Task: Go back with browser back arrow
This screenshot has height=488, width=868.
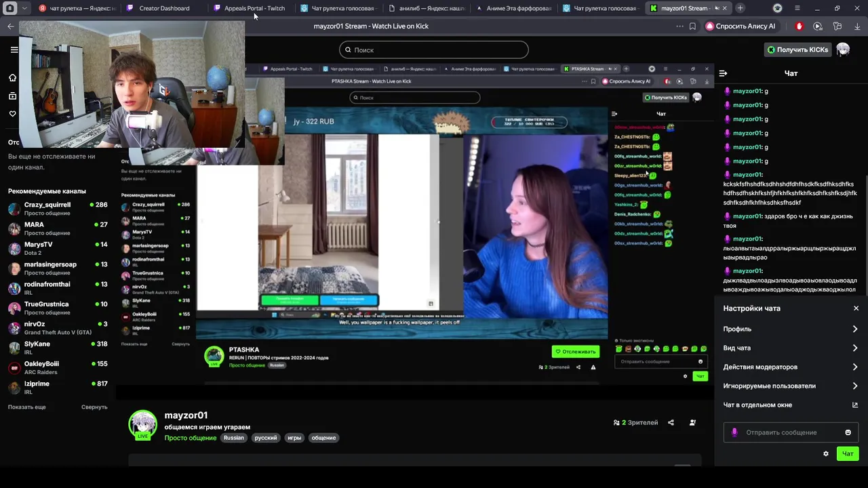Action: point(10,26)
